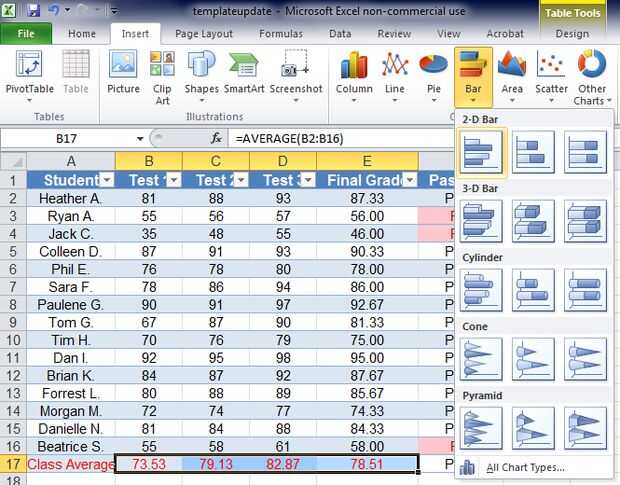This screenshot has width=620, height=485.
Task: Switch to the View tab
Action: coord(448,34)
